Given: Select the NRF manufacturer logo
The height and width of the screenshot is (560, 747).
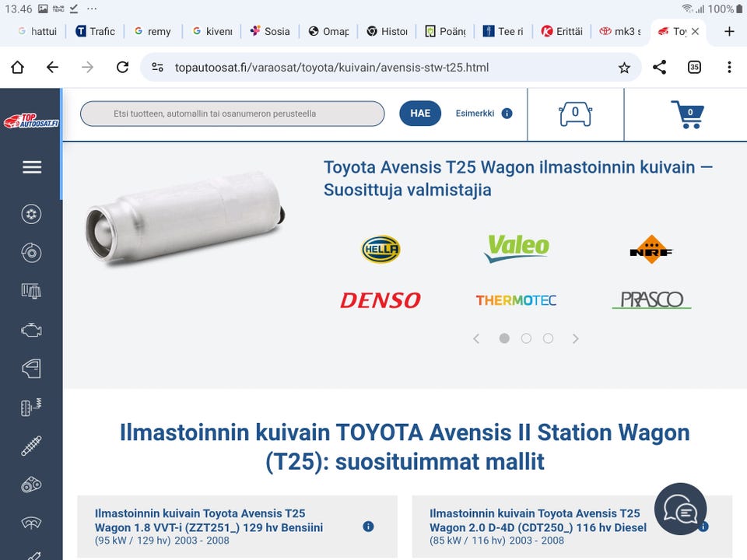Looking at the screenshot, I should [651, 250].
